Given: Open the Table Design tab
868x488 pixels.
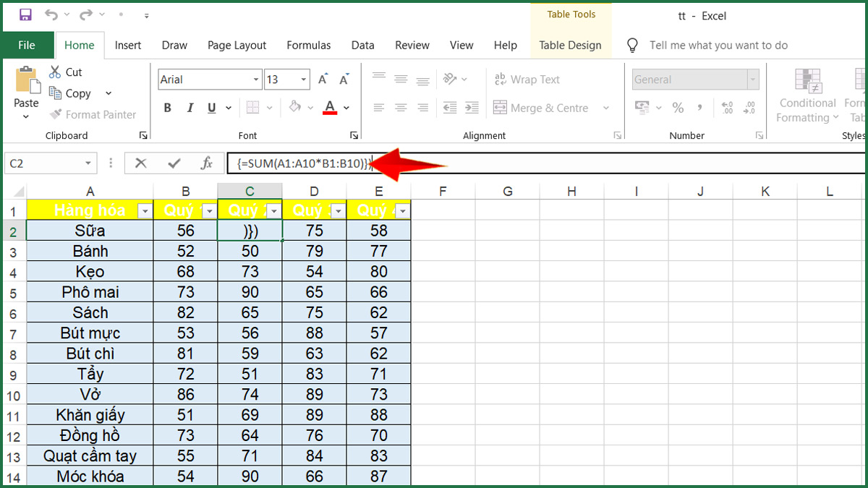Looking at the screenshot, I should click(570, 45).
